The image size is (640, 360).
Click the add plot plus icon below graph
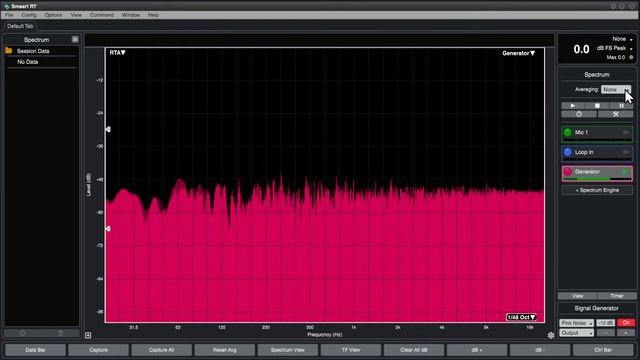(x=88, y=335)
